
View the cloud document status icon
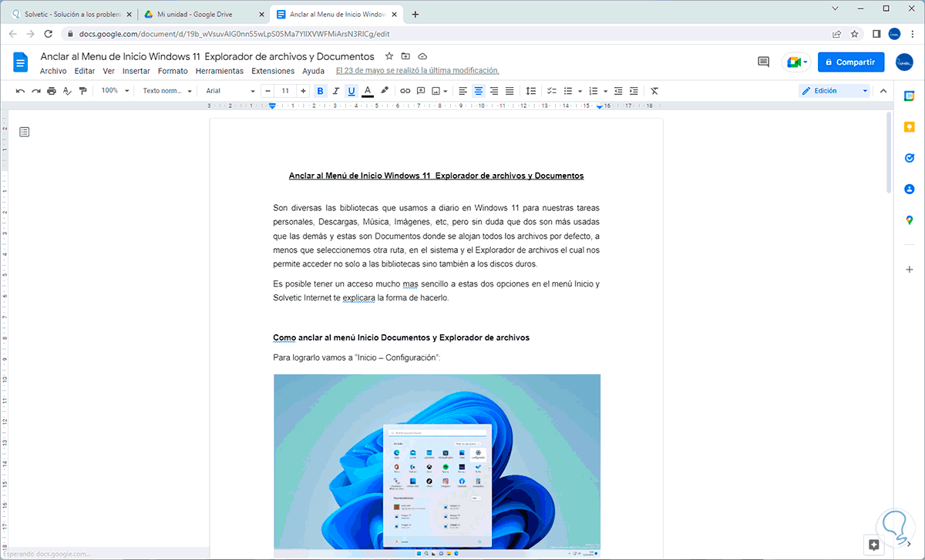tap(422, 56)
